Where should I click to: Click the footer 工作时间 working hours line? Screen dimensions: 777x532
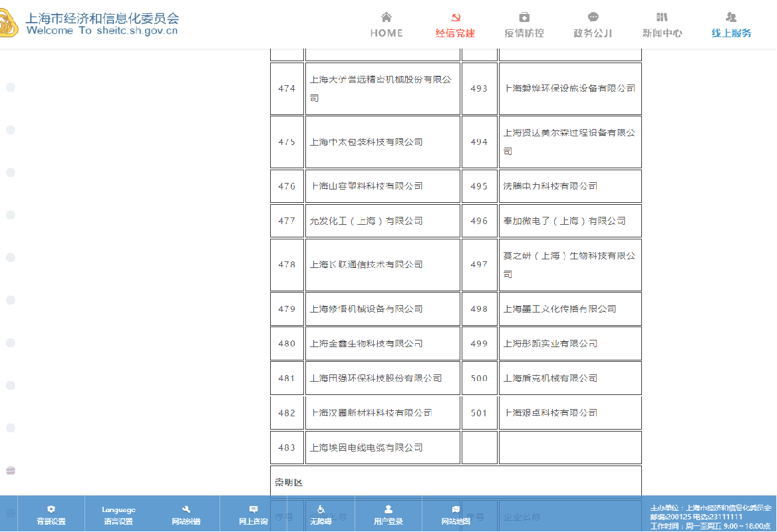click(x=710, y=525)
